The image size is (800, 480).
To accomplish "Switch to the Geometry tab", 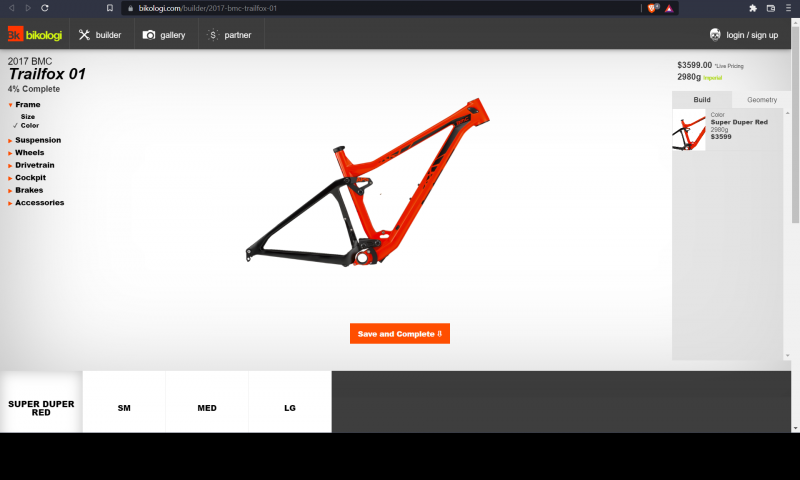I will pyautogui.click(x=762, y=100).
